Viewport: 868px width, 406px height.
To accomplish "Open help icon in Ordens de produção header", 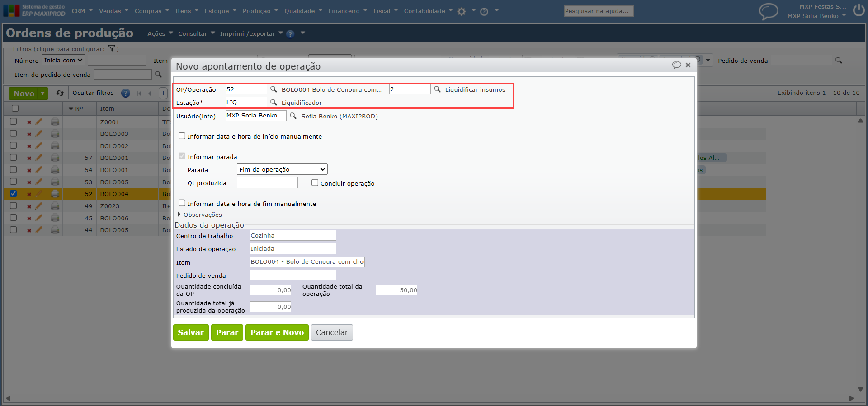I will click(290, 34).
